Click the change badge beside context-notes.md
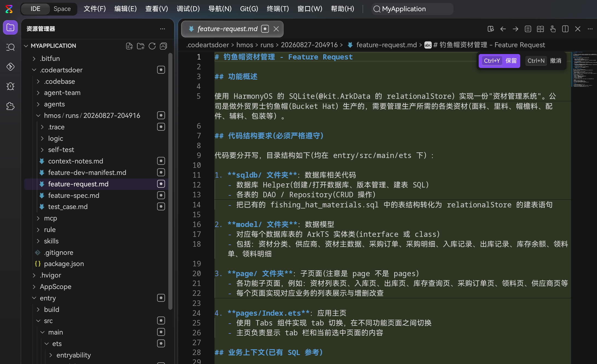This screenshot has height=364, width=597. click(161, 161)
